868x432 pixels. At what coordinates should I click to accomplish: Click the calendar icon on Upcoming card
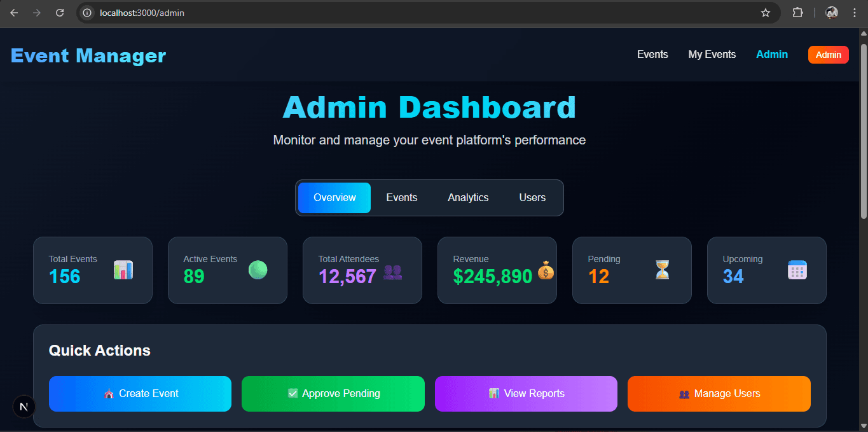pyautogui.click(x=797, y=270)
